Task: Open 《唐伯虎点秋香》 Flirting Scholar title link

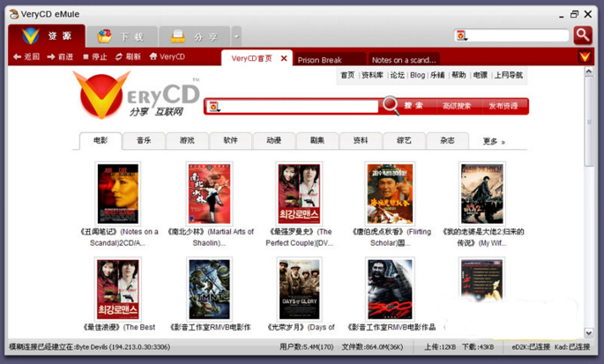Action: pos(391,237)
